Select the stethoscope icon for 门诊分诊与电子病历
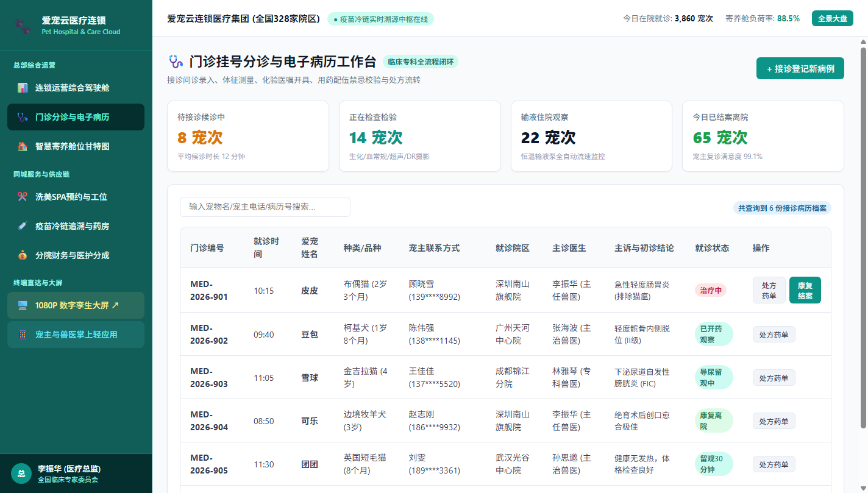 [22, 117]
